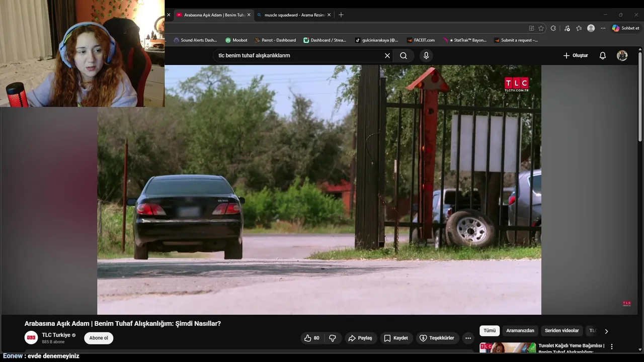
Task: Click the Sohbet et Copilot button
Action: (625, 28)
